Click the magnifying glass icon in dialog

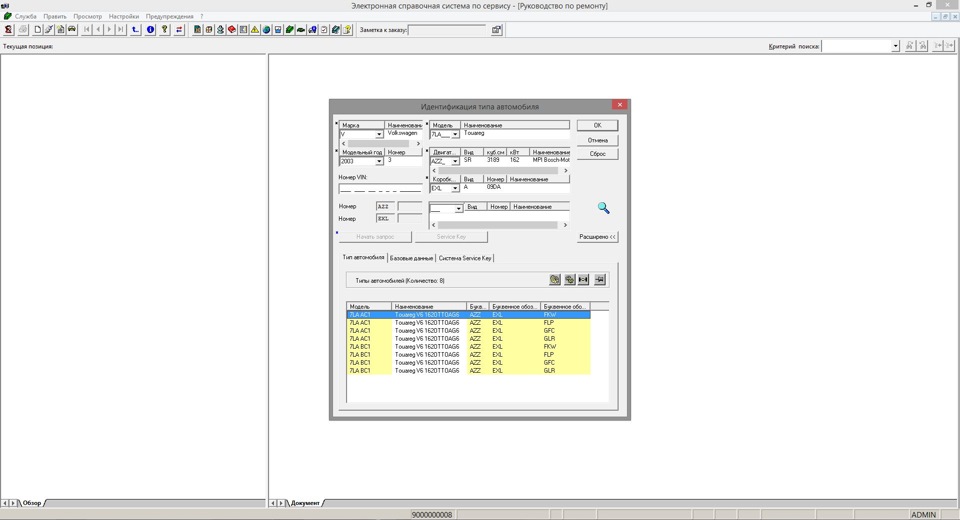(x=604, y=208)
